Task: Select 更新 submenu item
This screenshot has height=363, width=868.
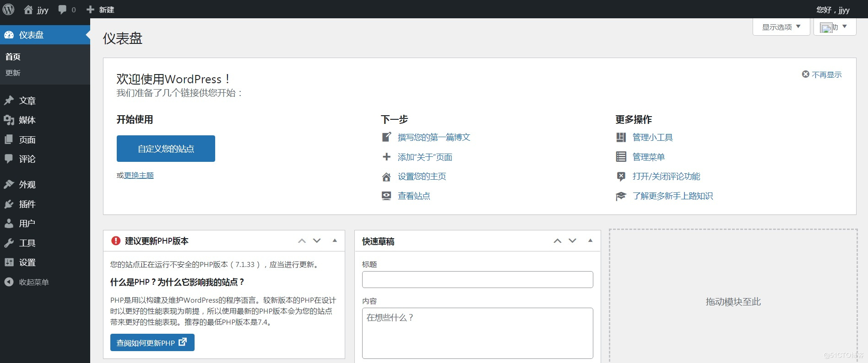Action: pyautogui.click(x=13, y=73)
